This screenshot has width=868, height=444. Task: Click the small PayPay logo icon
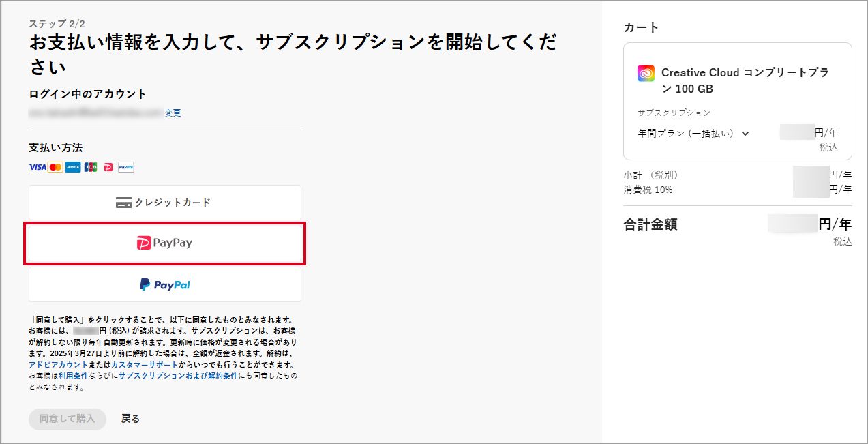tap(108, 167)
